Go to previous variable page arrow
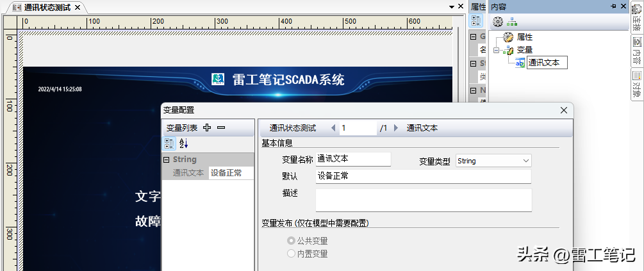The width and height of the screenshot is (644, 271). click(333, 128)
